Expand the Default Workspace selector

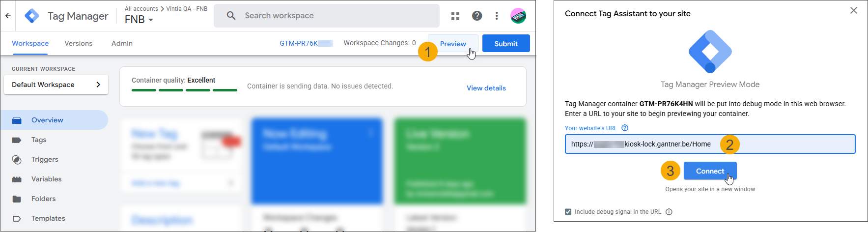pos(56,85)
